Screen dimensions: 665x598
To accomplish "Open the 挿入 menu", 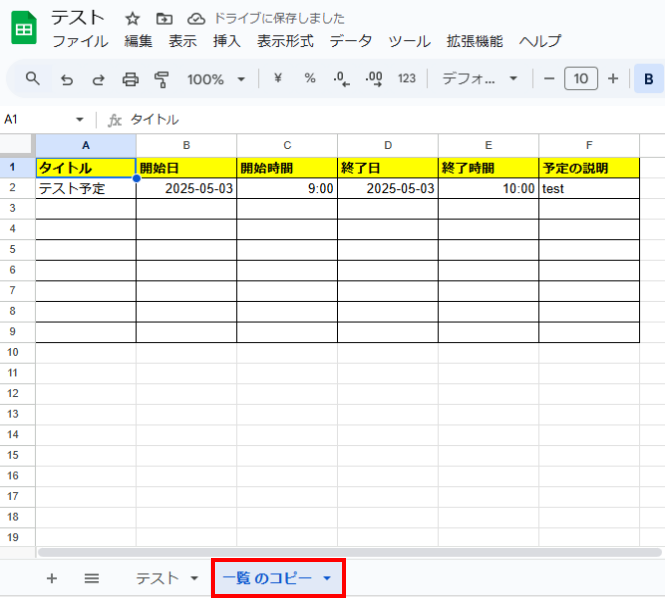I will click(x=227, y=41).
